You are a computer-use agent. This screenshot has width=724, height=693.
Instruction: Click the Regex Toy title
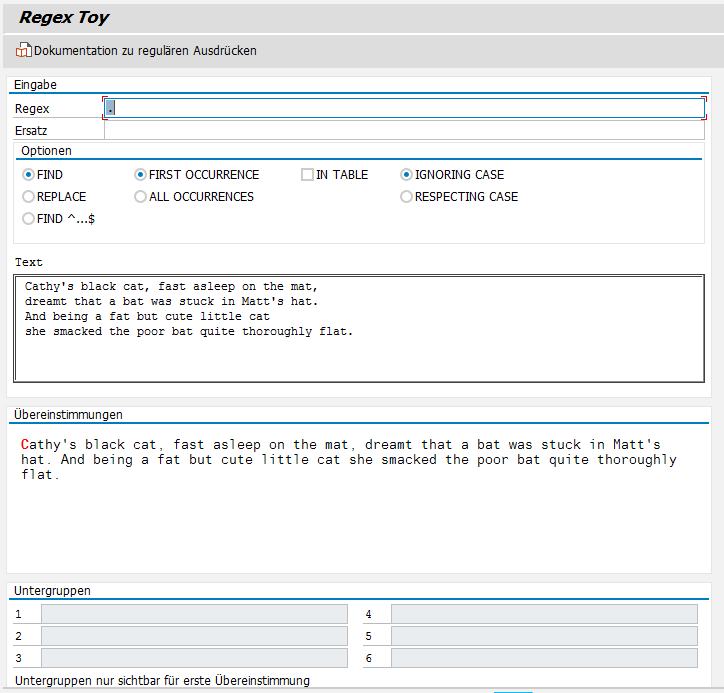tap(64, 18)
